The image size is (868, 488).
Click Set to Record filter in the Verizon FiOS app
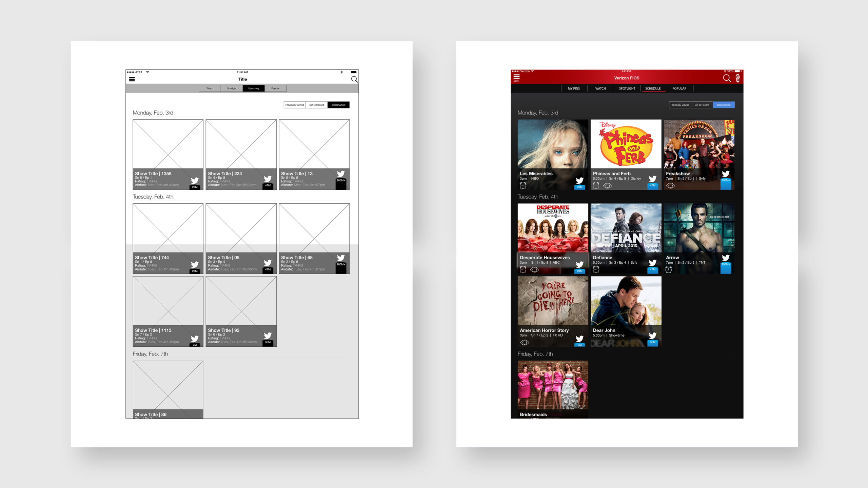tap(702, 105)
